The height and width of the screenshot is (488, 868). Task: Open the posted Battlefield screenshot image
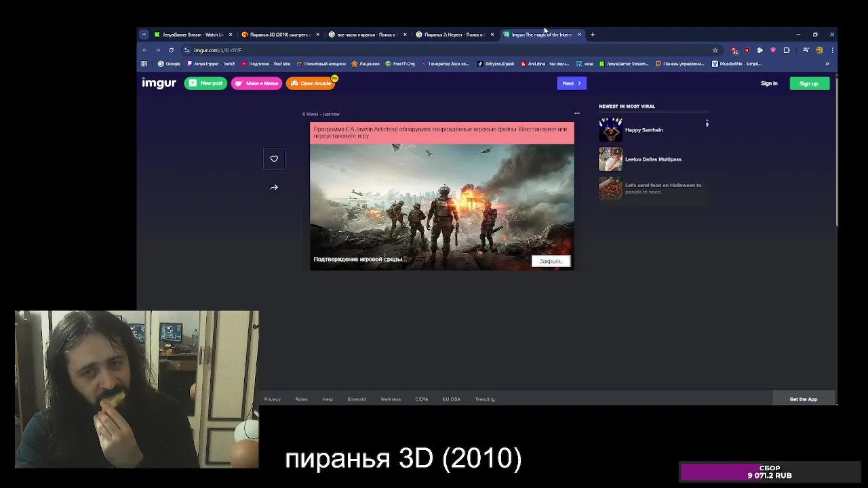(442, 197)
